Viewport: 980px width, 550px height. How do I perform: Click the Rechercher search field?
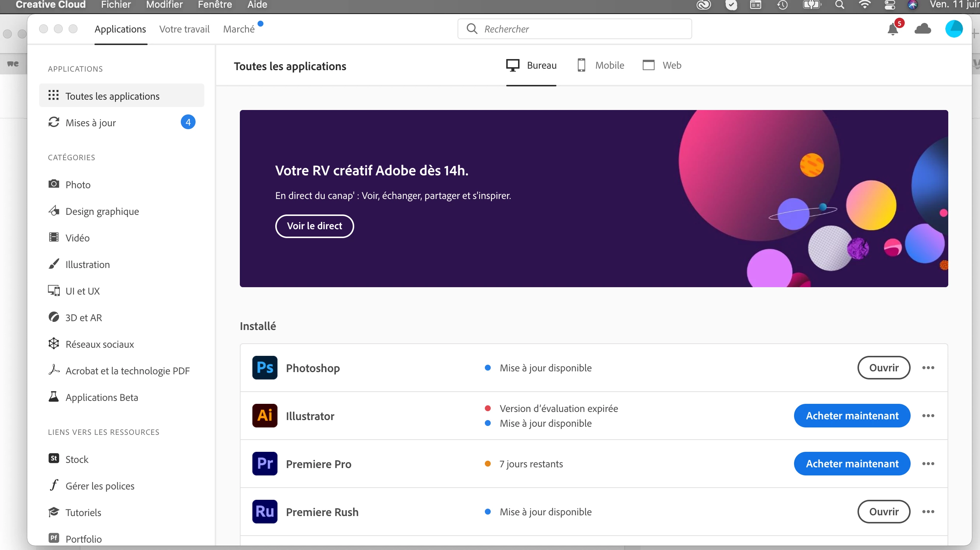[574, 29]
